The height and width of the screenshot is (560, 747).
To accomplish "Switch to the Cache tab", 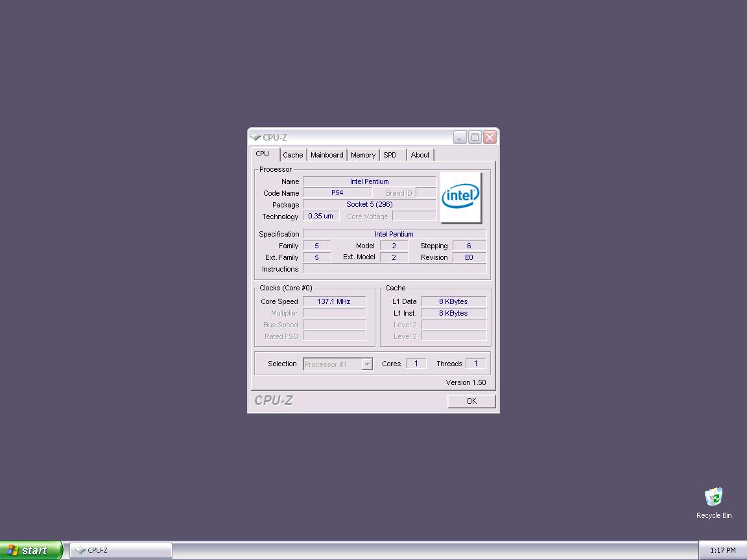I will (x=293, y=155).
